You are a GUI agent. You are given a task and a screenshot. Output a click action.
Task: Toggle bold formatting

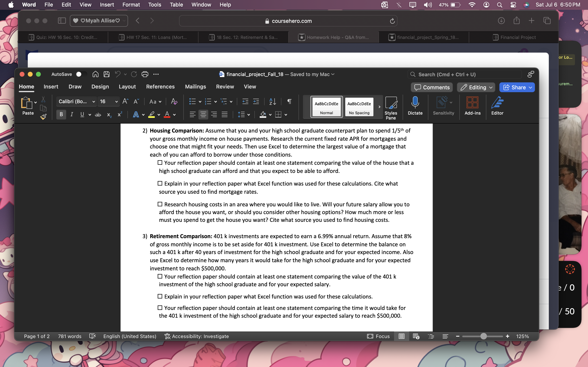(x=61, y=114)
